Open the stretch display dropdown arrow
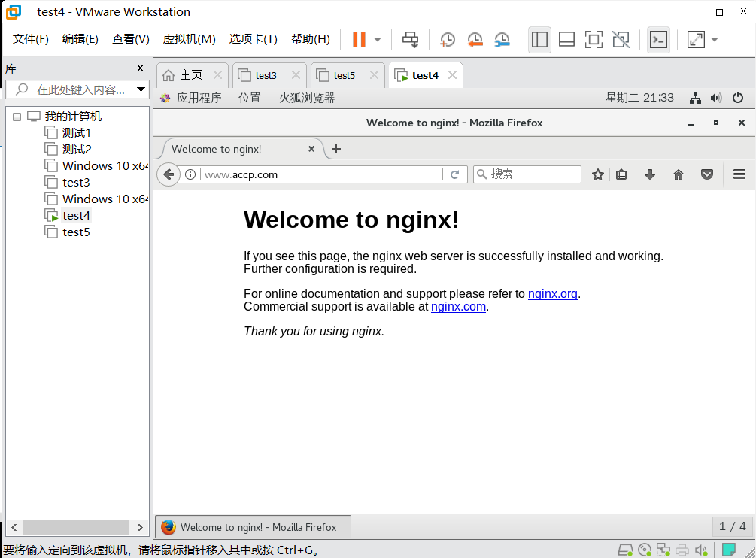Image resolution: width=756 pixels, height=558 pixels. [x=715, y=40]
